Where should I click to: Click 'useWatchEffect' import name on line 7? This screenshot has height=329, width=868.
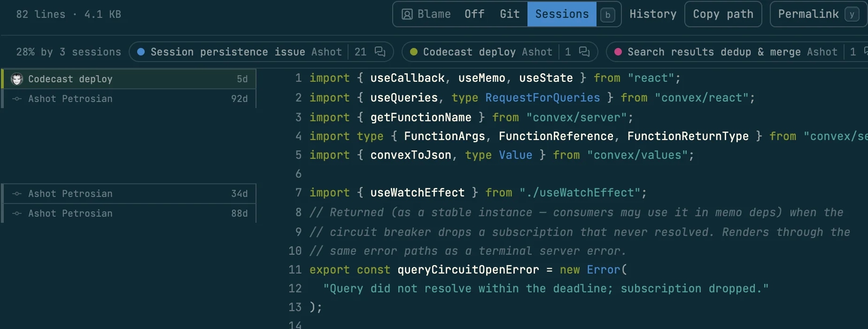[x=417, y=193]
